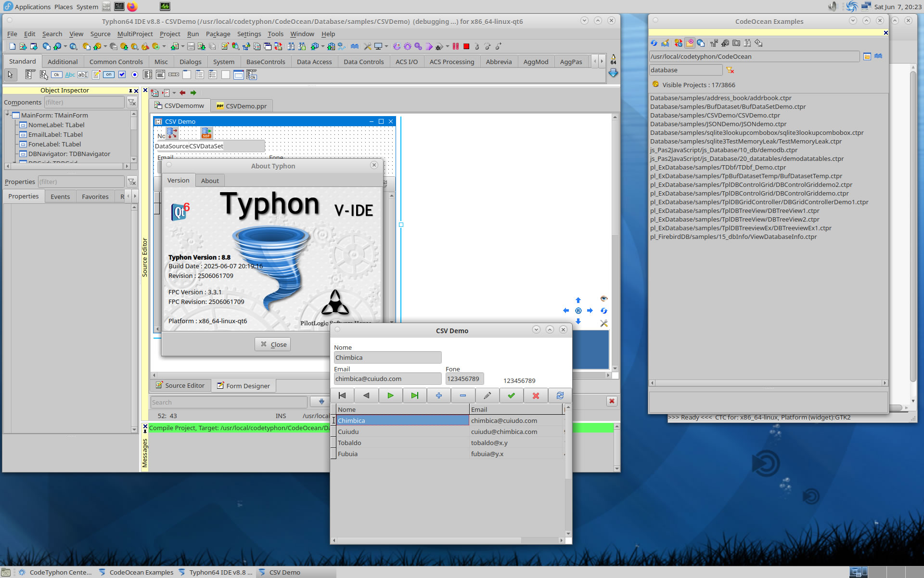924x578 pixels.
Task: Post changes with the green checkmark button
Action: [512, 395]
